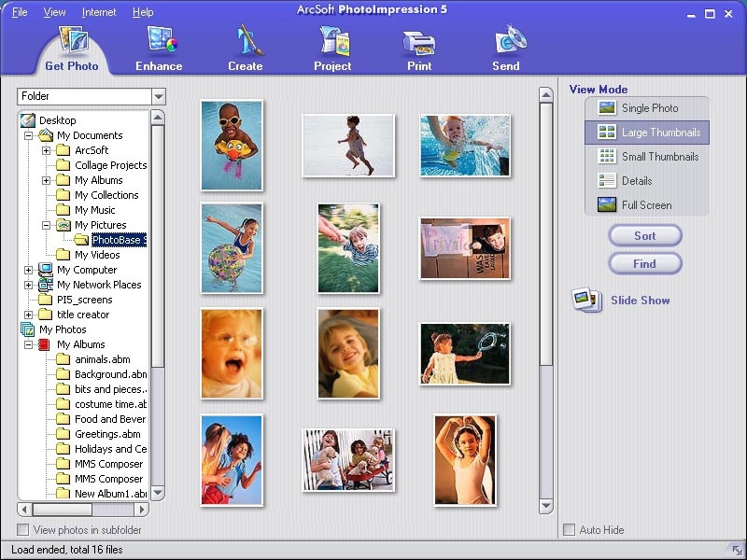
Task: Click the Find button
Action: (644, 263)
